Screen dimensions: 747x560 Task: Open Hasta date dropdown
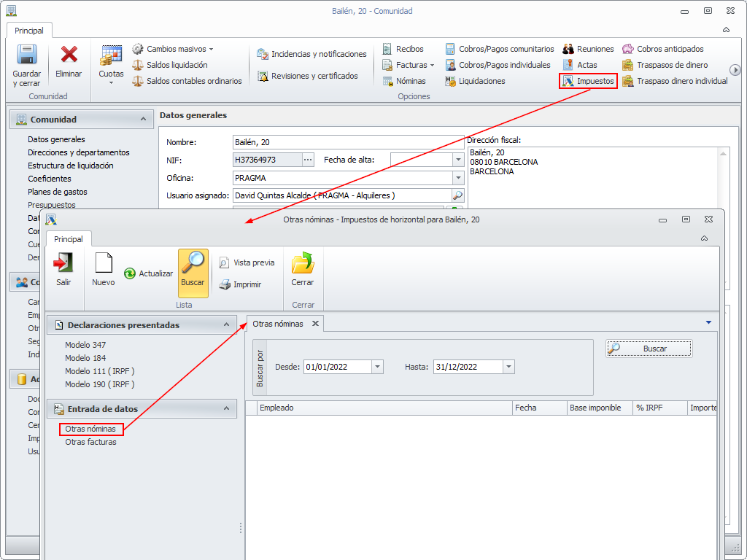click(x=508, y=367)
